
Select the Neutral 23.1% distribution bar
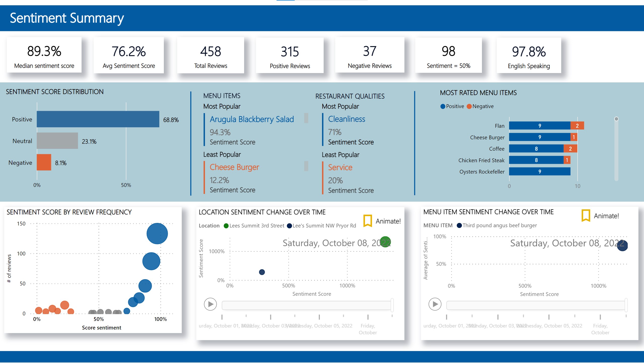57,141
